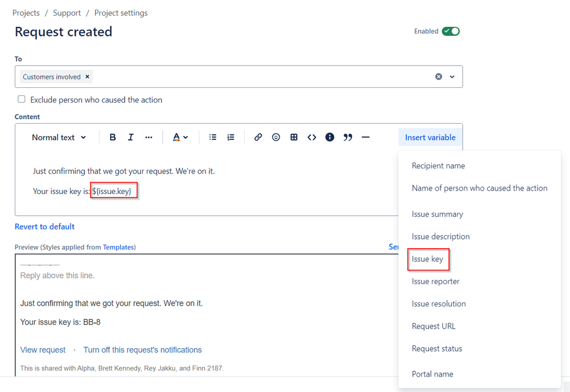The height and width of the screenshot is (392, 570).
Task: Insert a quote block
Action: tap(347, 137)
